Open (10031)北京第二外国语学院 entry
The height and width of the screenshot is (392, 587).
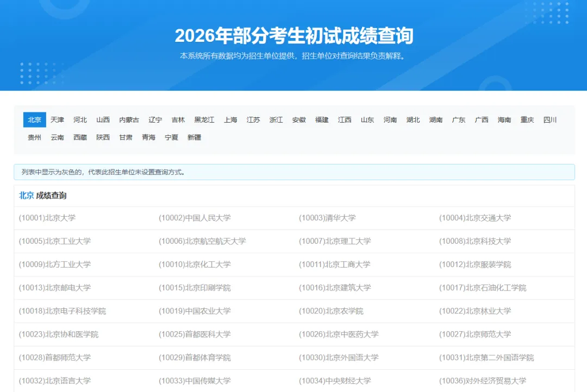click(x=486, y=357)
